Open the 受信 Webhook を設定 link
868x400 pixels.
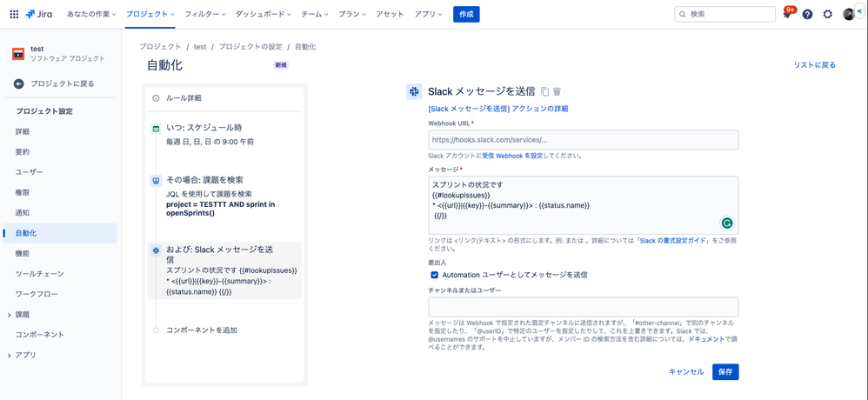(512, 156)
